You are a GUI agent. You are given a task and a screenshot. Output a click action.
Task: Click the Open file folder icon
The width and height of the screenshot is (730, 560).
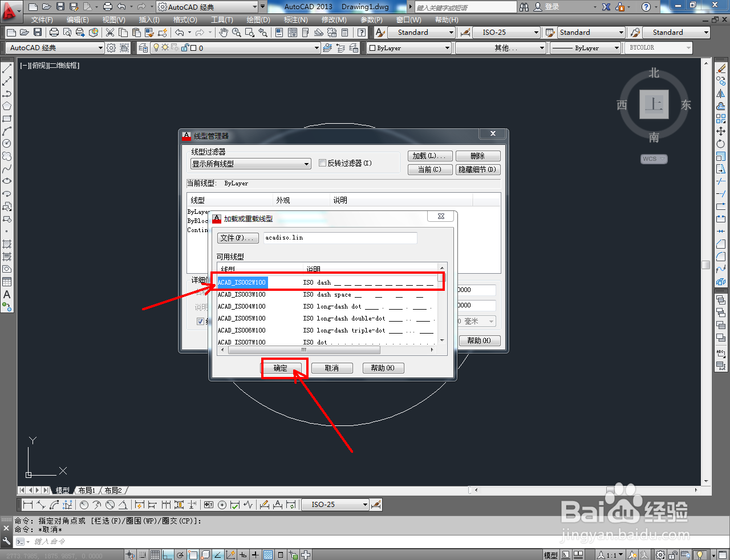(24, 33)
